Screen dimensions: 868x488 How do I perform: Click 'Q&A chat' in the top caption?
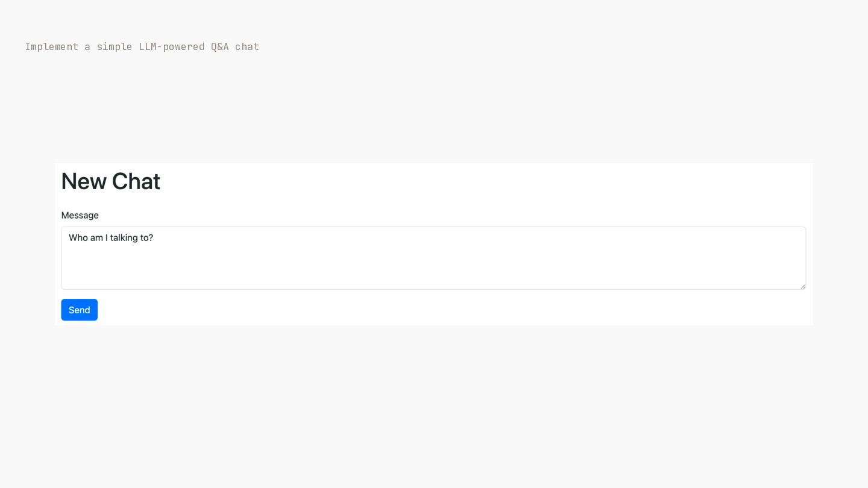[x=235, y=46]
